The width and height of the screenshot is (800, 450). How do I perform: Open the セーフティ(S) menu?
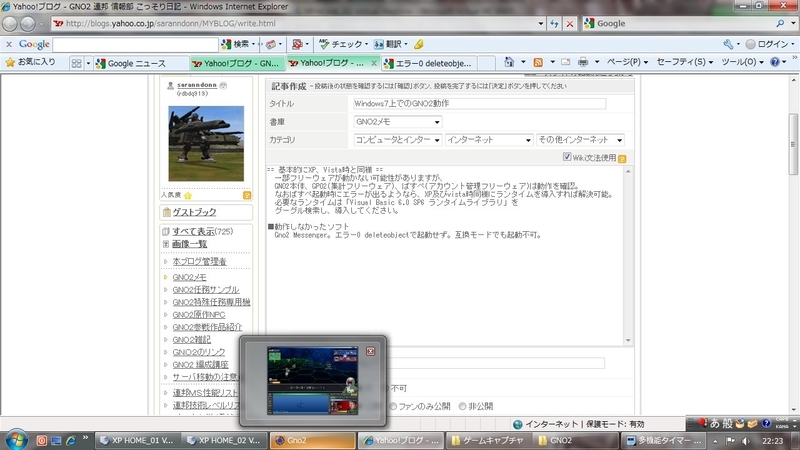(684, 62)
